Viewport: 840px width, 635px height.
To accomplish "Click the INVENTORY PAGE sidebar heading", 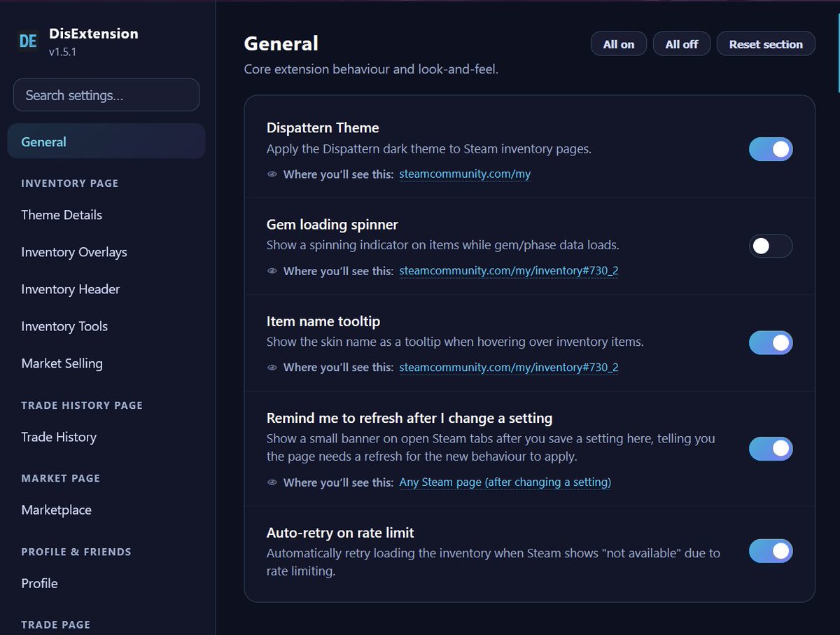I will [x=70, y=183].
